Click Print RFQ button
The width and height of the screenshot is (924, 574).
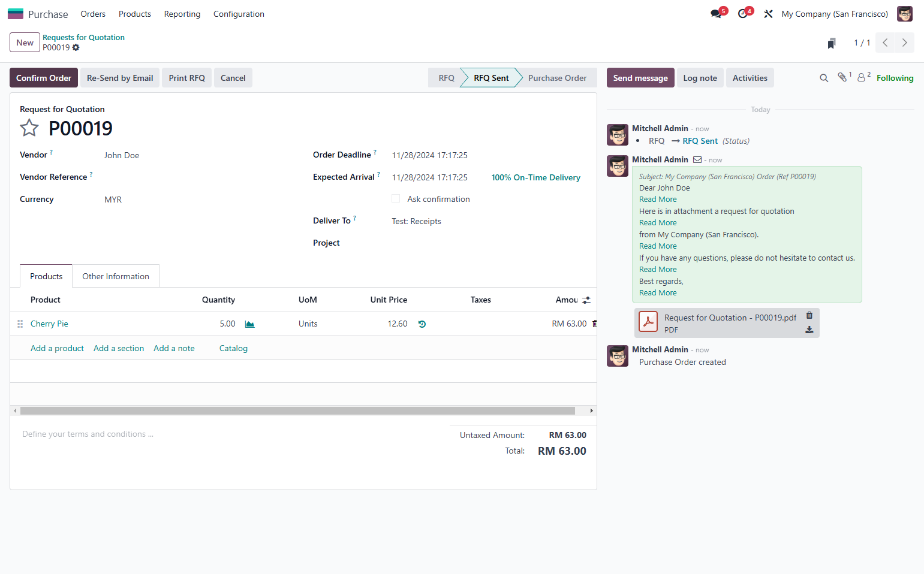pyautogui.click(x=187, y=78)
